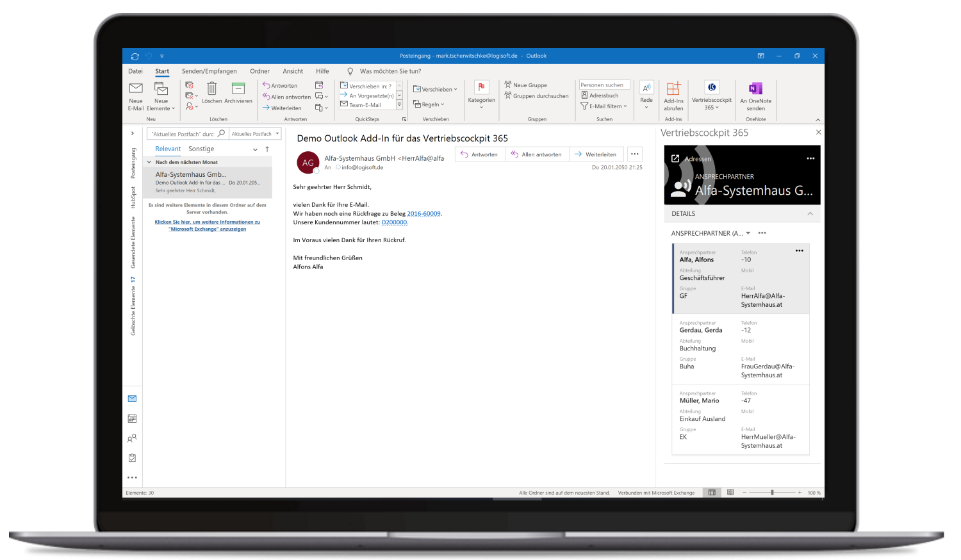Switch to the Ansicht tab
The image size is (961, 560).
click(x=293, y=71)
